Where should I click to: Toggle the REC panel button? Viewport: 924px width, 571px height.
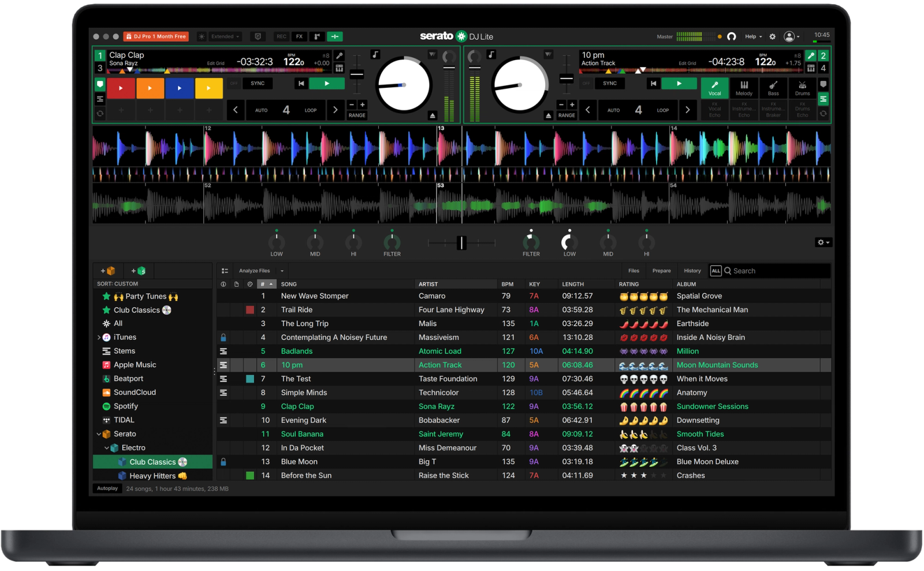pyautogui.click(x=281, y=36)
